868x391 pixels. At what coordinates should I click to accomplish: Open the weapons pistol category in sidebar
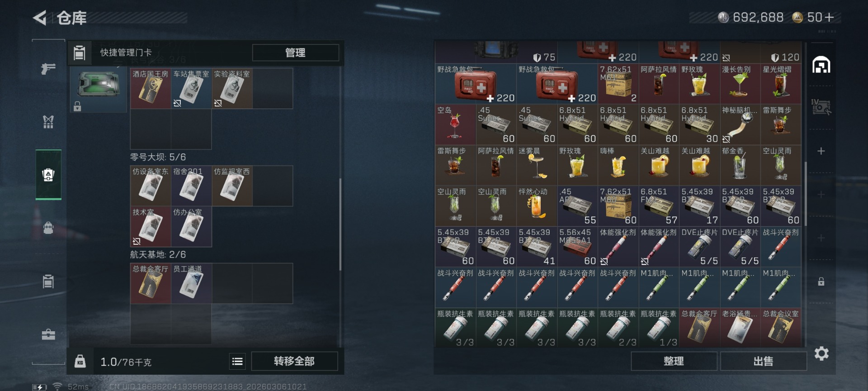(48, 69)
